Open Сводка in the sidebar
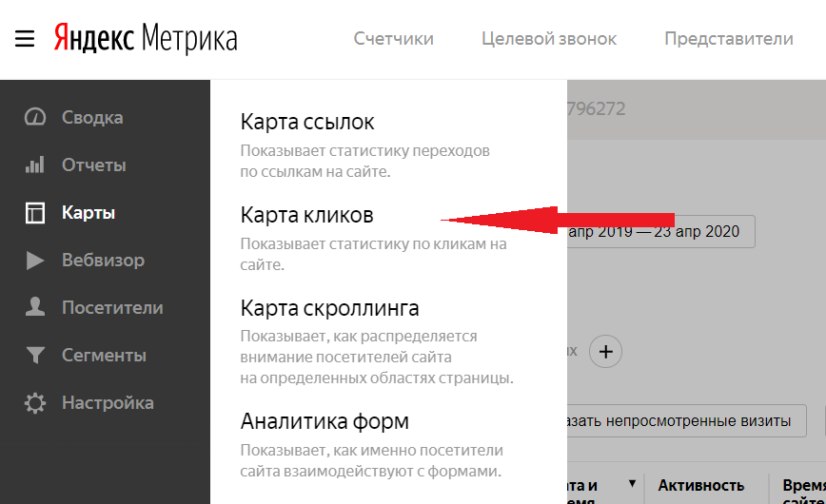The height and width of the screenshot is (504, 826). (92, 118)
